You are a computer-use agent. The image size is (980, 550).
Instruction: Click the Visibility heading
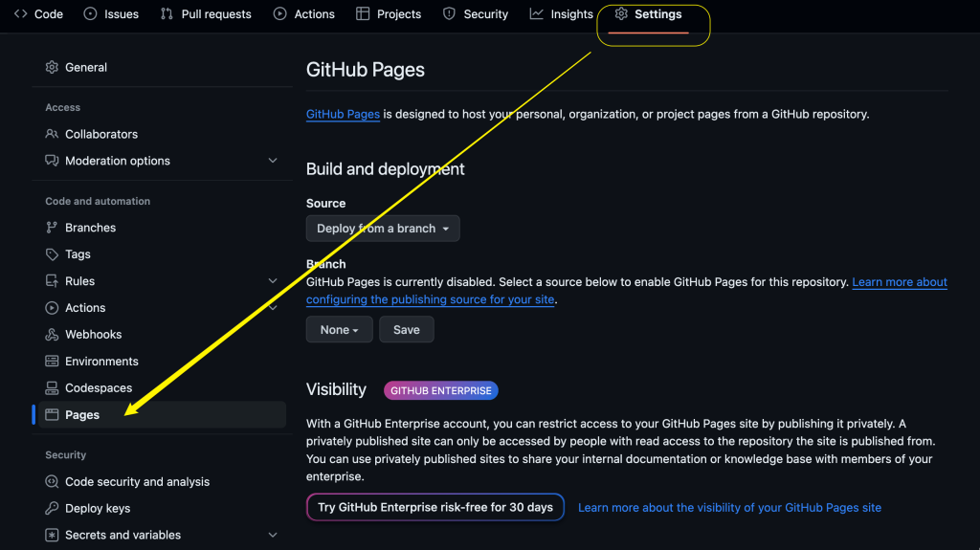click(x=336, y=389)
